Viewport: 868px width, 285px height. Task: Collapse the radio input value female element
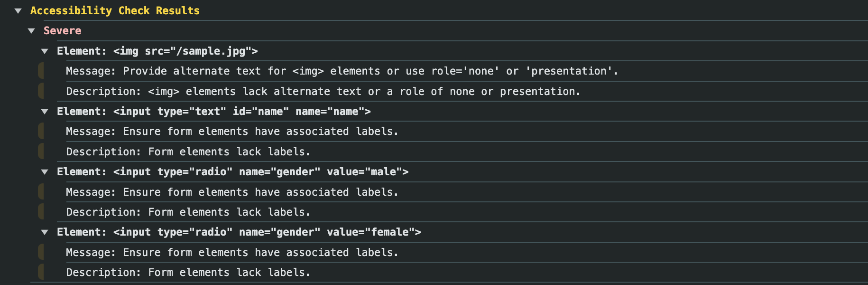tap(45, 232)
